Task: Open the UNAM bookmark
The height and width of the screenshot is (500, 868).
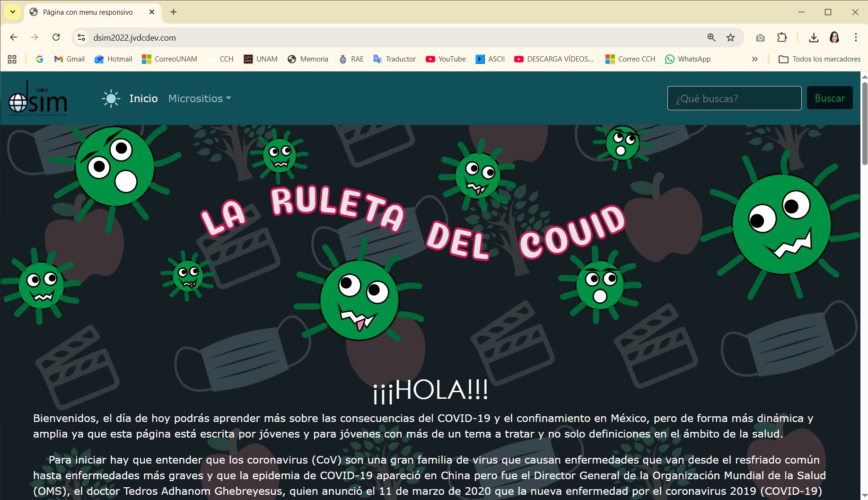Action: (261, 59)
